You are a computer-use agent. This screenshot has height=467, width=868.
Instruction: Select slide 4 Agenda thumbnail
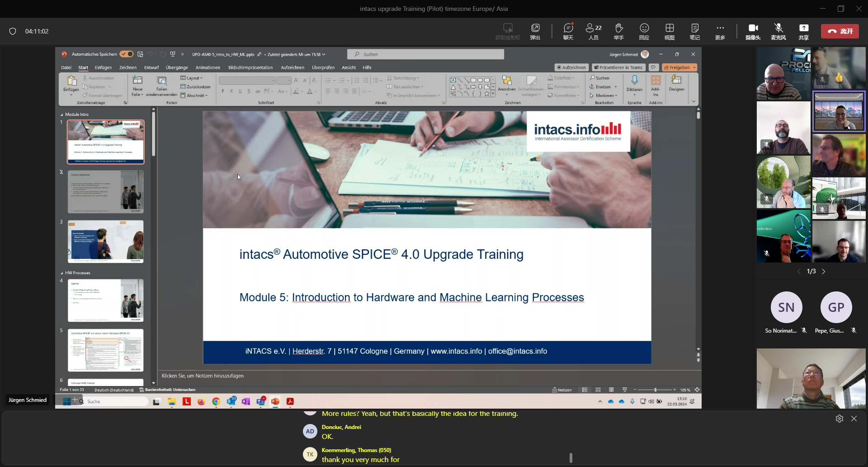coord(106,300)
